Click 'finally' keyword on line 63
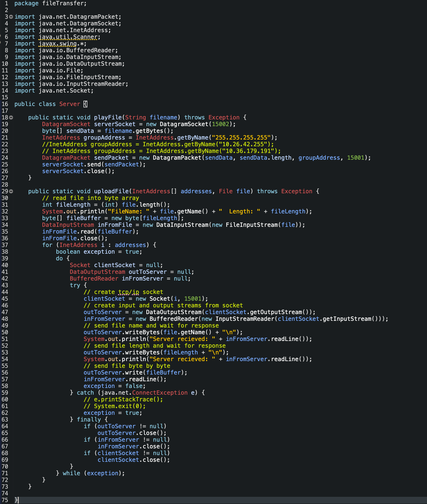427x504 pixels. (89, 420)
